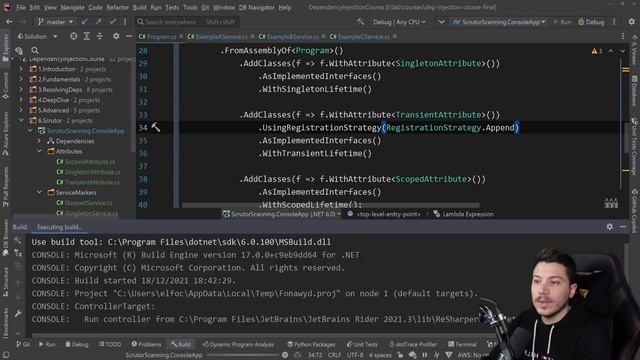Image resolution: width=640 pixels, height=360 pixels.
Task: Open the chevron dropdown beside the solution configuration
Action: (x=441, y=22)
